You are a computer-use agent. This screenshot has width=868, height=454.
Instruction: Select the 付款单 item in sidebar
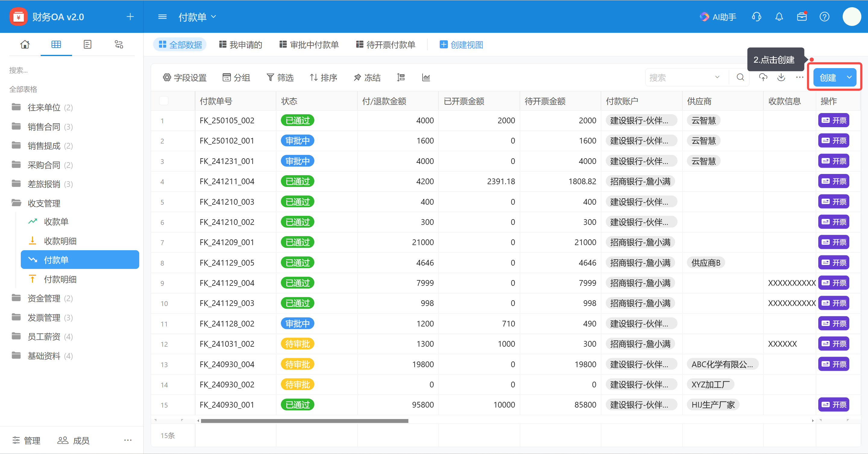click(x=80, y=260)
